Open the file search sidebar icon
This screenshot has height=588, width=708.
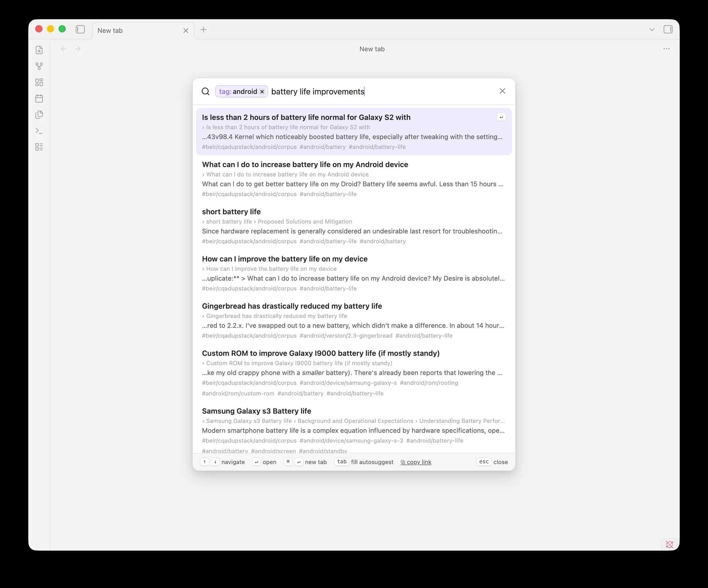pos(39,50)
